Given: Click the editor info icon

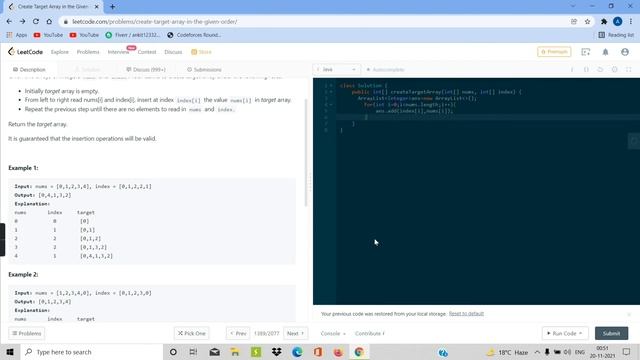Looking at the screenshot, I should pos(572,70).
